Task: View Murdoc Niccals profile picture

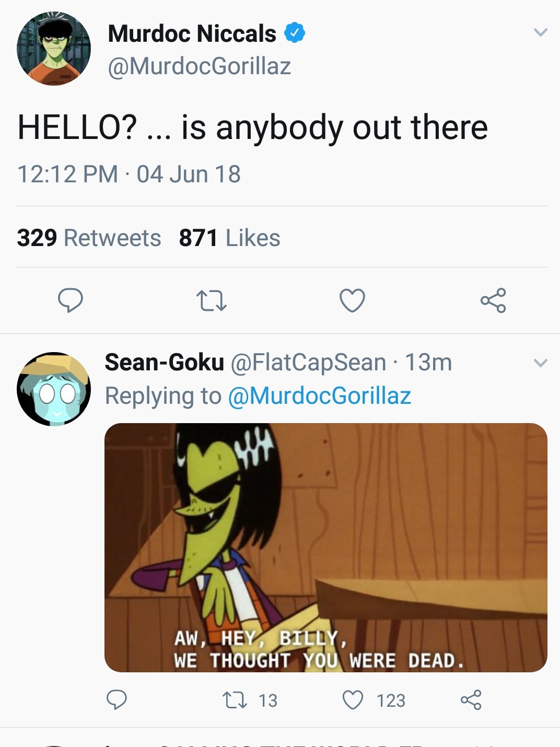Action: [x=54, y=49]
